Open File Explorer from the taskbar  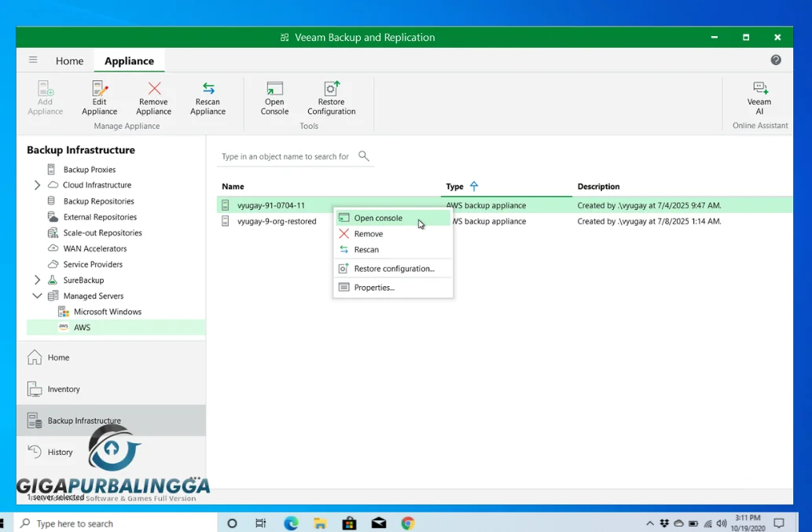pos(320,523)
